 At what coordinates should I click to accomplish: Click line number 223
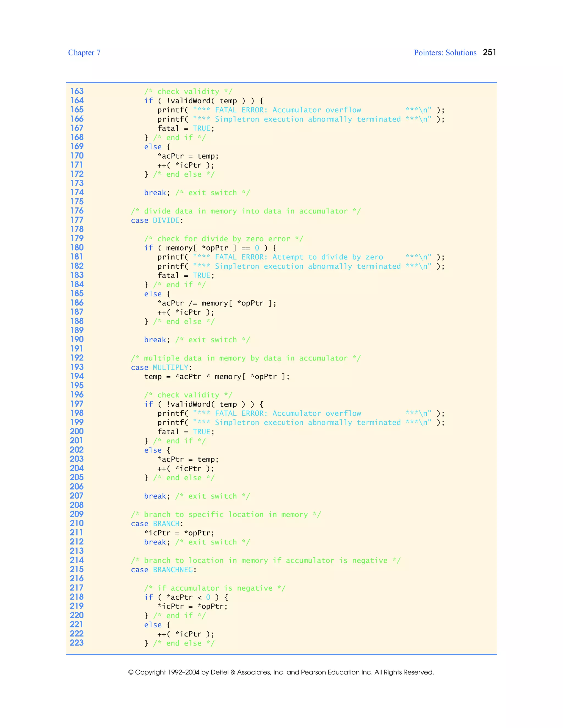click(x=77, y=643)
